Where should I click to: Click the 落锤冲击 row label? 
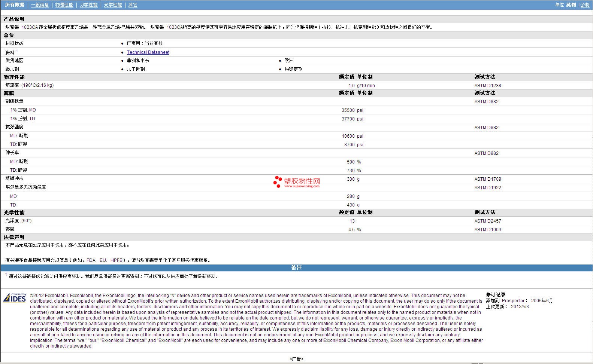[x=14, y=179]
